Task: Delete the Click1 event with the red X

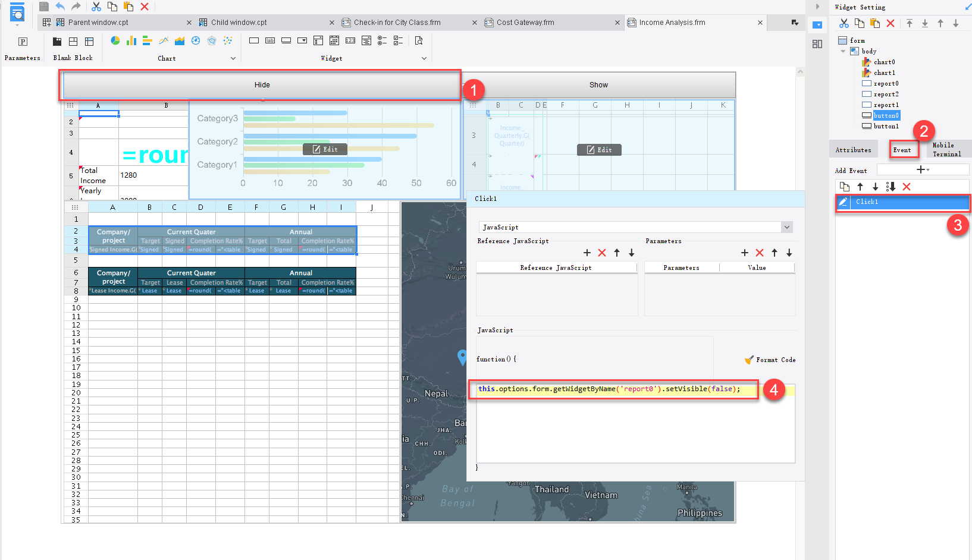Action: tap(907, 186)
